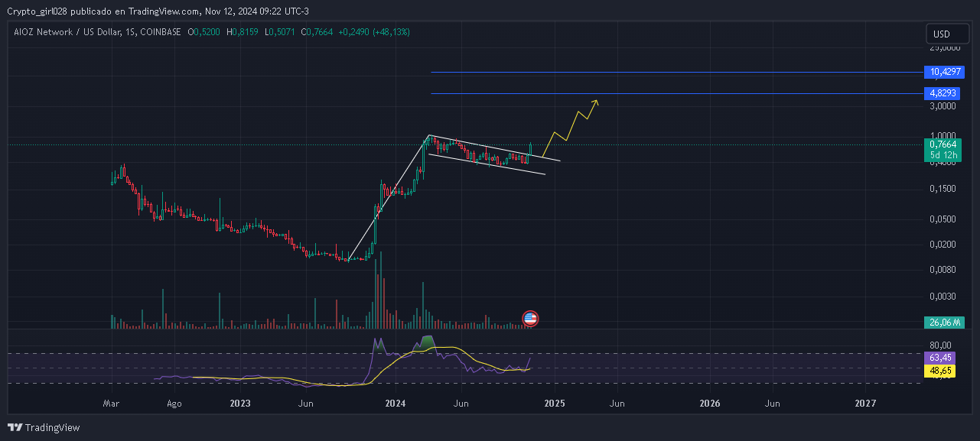Click the 0,0080 price scale label

(941, 270)
